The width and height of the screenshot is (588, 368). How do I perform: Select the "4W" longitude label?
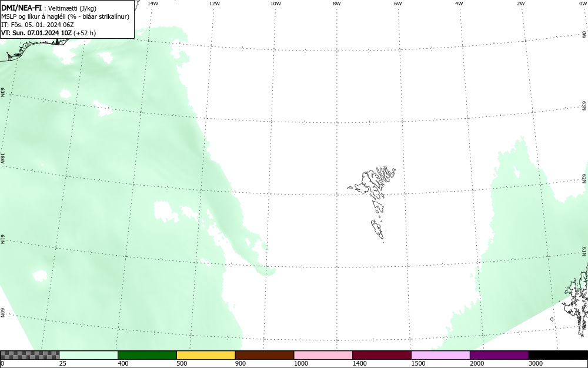pyautogui.click(x=459, y=4)
